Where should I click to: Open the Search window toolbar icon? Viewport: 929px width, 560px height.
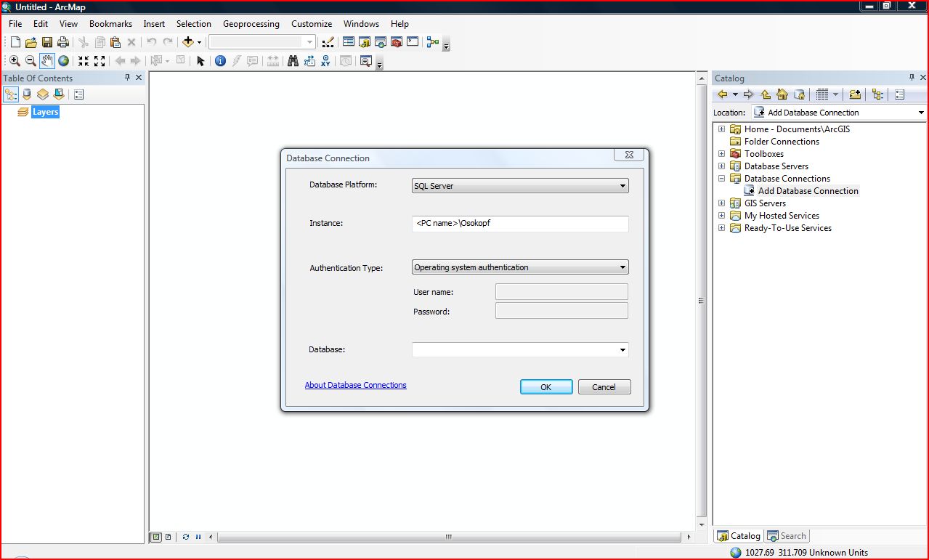(x=380, y=42)
